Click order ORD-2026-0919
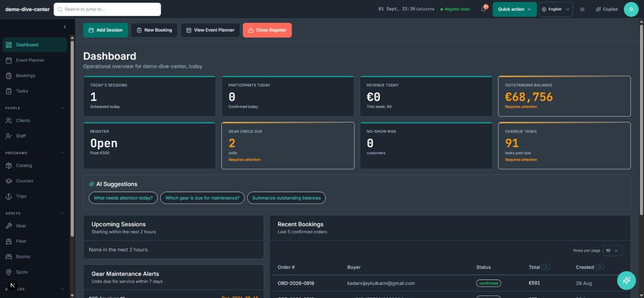Viewport: 644px width, 298px height. tap(296, 283)
